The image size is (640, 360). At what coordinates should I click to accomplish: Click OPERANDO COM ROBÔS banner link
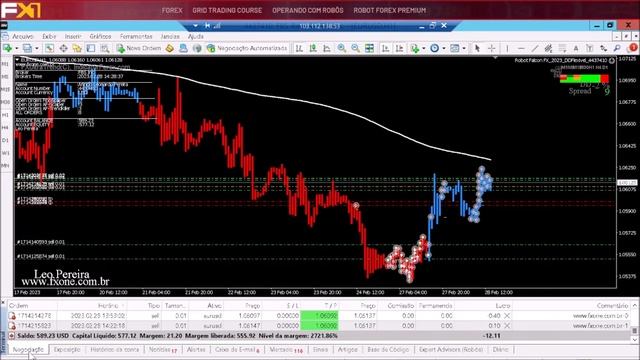(308, 10)
